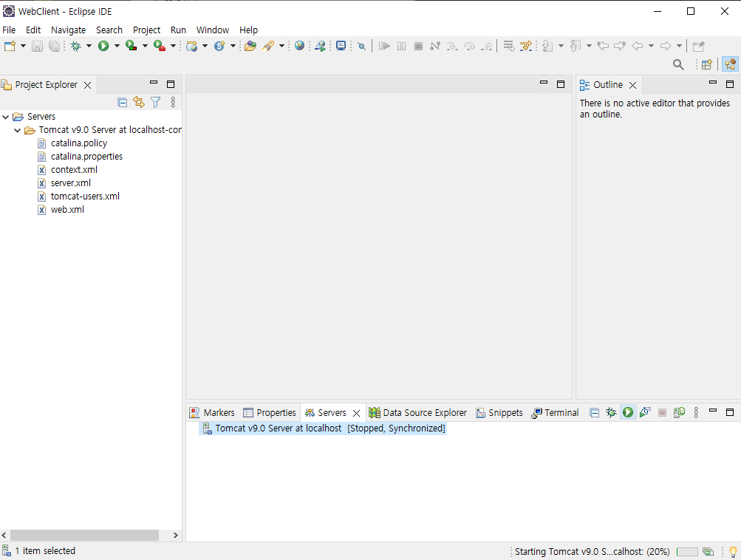741x560 pixels.
Task: Open dropdown arrow next to New icon
Action: pos(23,46)
